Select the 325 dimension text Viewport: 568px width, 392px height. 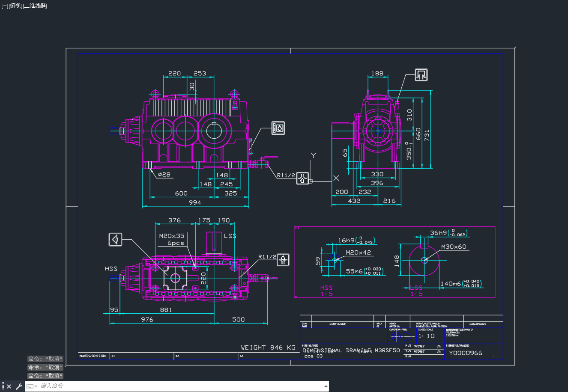tap(231, 193)
